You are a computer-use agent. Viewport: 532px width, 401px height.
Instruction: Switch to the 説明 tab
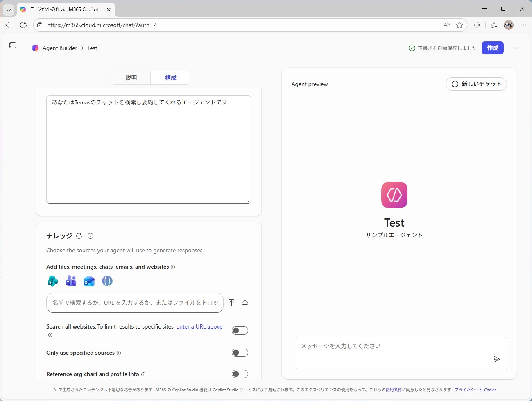pyautogui.click(x=131, y=78)
